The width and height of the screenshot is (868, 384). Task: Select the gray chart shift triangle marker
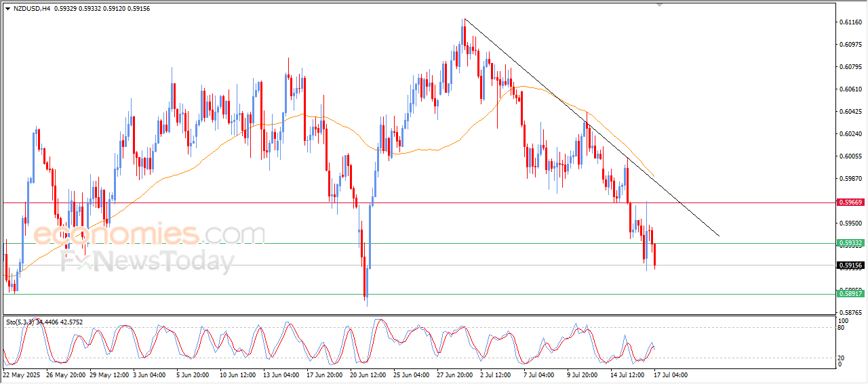click(x=660, y=5)
